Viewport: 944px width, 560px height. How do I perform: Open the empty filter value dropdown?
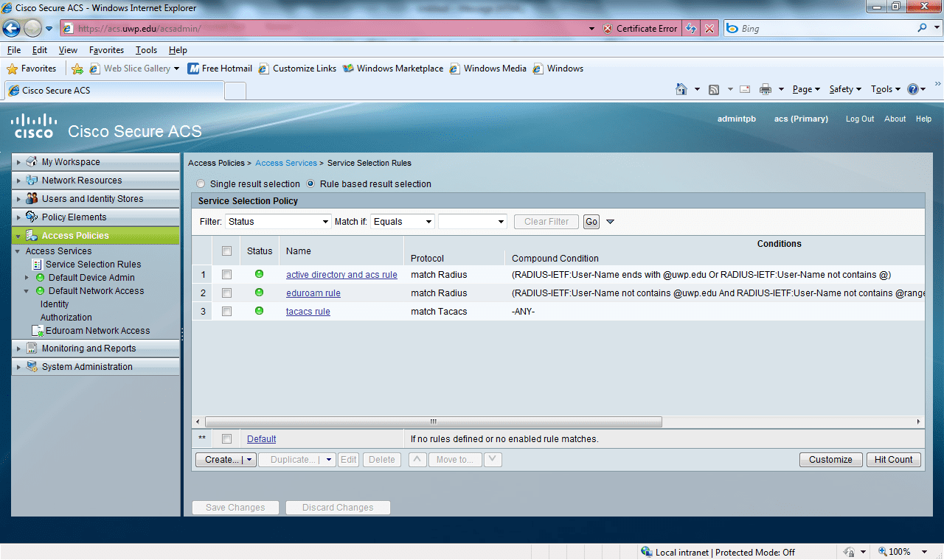pyautogui.click(x=473, y=222)
